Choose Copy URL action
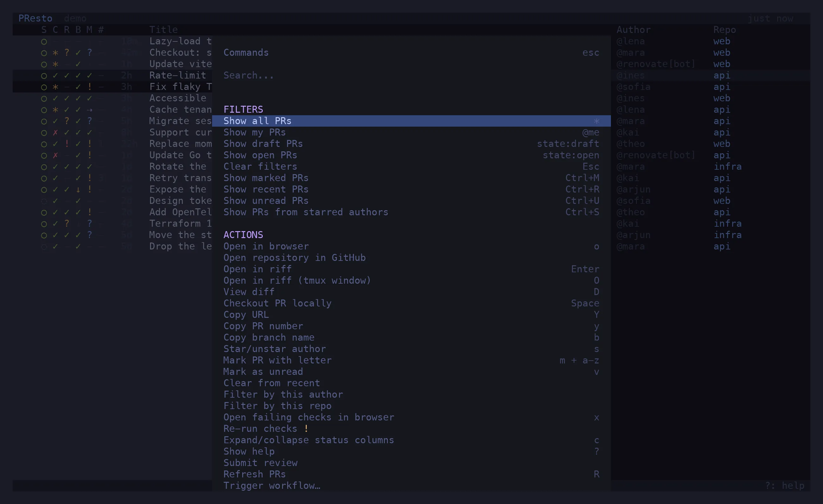This screenshot has width=823, height=504. click(x=411, y=315)
